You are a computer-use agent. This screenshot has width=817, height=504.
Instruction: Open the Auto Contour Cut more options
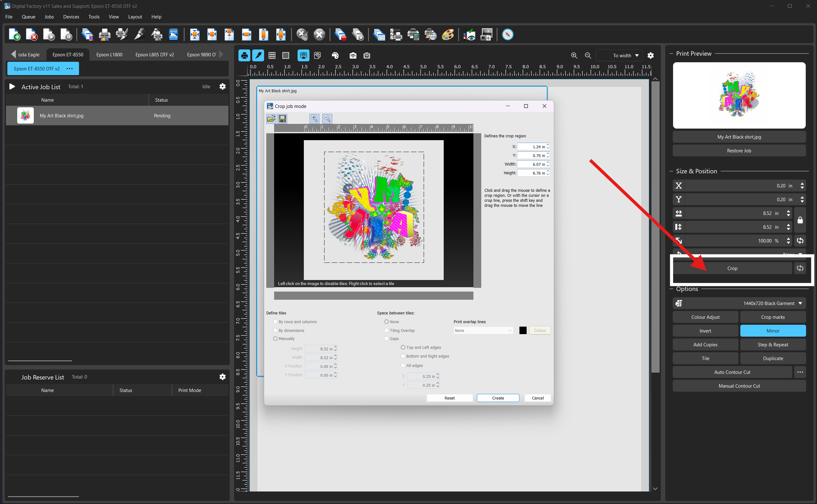tap(800, 372)
